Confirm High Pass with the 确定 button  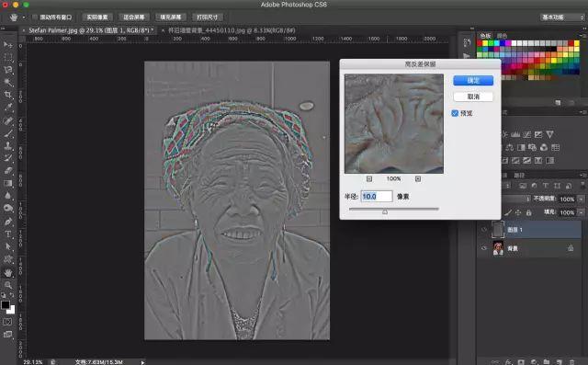tap(473, 80)
